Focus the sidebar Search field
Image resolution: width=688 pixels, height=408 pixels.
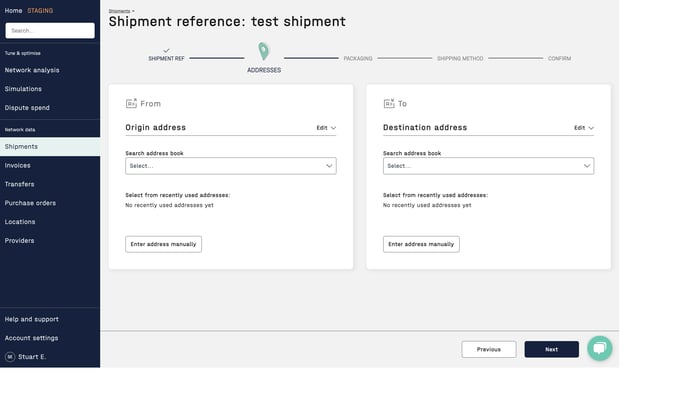click(50, 31)
